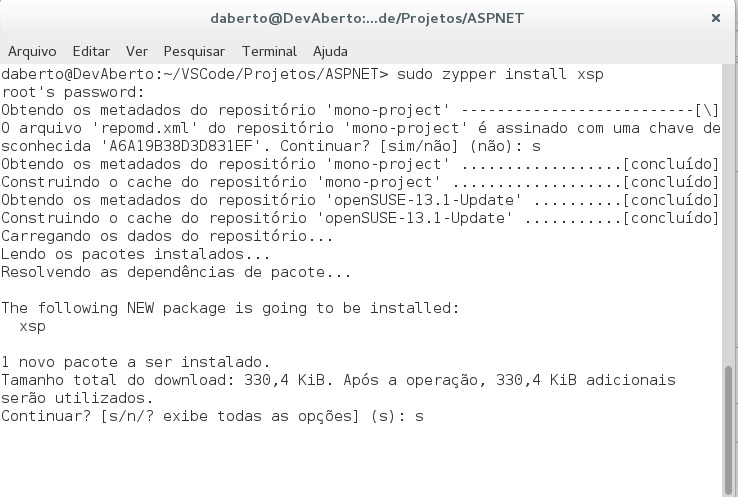Close the terminal window
This screenshot has width=738, height=497.
(717, 18)
